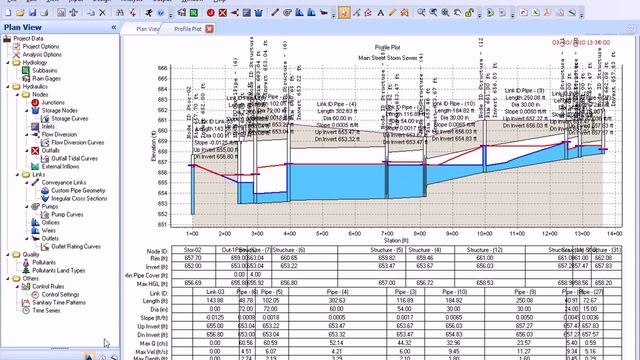Viewport: 640px width, 360px height.
Task: Collapse the Control Rules tree branch
Action: pyautogui.click(x=18, y=287)
